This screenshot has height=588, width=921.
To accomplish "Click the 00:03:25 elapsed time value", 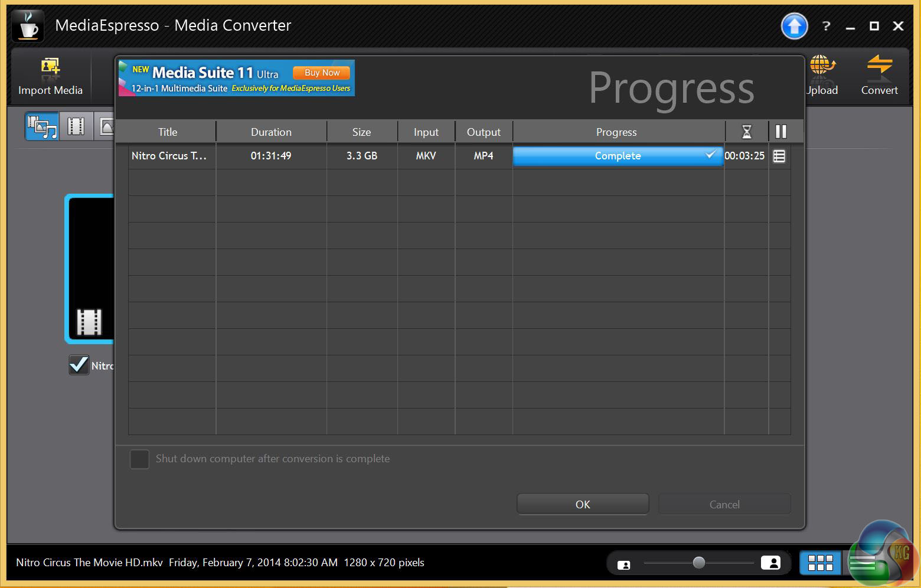I will pos(744,156).
